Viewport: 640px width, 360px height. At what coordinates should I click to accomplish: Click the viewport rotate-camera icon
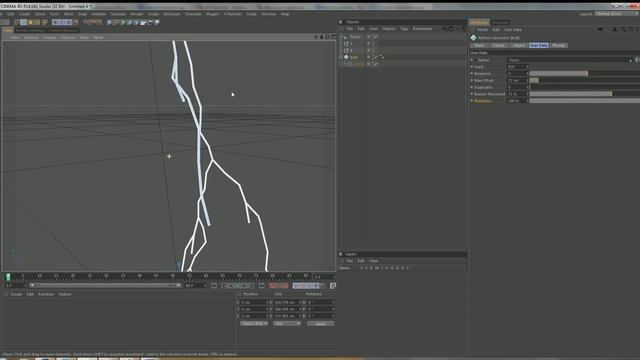(x=327, y=37)
